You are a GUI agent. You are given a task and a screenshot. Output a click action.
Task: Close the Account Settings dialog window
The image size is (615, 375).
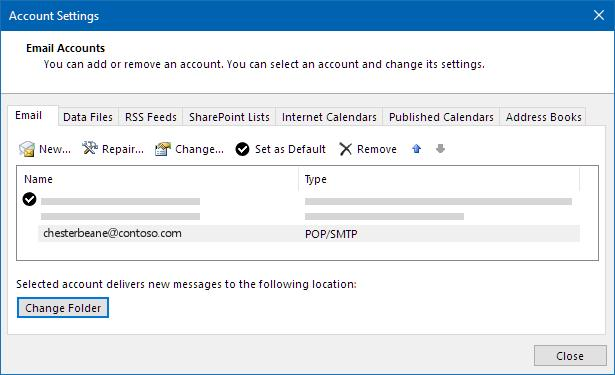pos(599,15)
